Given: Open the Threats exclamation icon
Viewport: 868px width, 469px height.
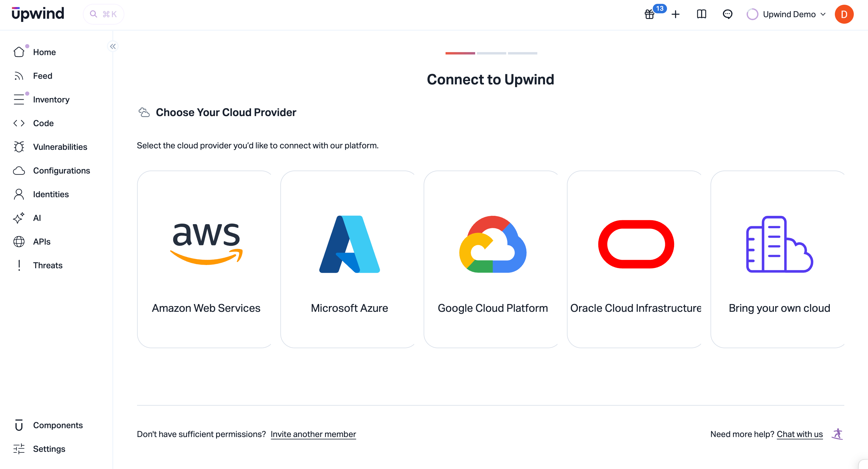Looking at the screenshot, I should (19, 266).
